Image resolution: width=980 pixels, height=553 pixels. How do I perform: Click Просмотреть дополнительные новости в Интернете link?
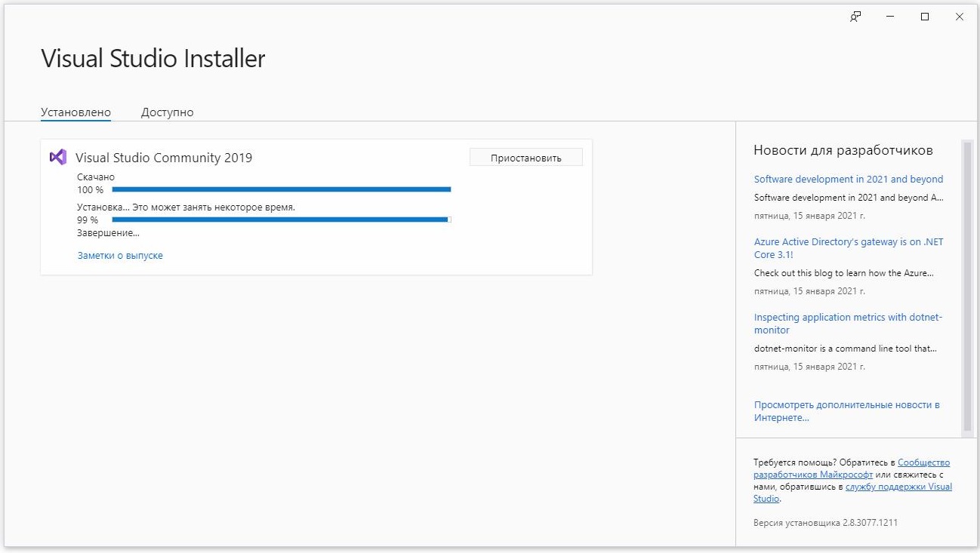[847, 411]
